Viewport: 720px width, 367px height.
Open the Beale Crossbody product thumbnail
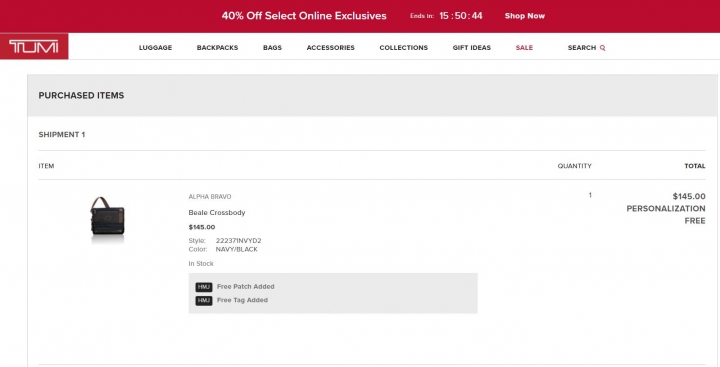[107, 217]
